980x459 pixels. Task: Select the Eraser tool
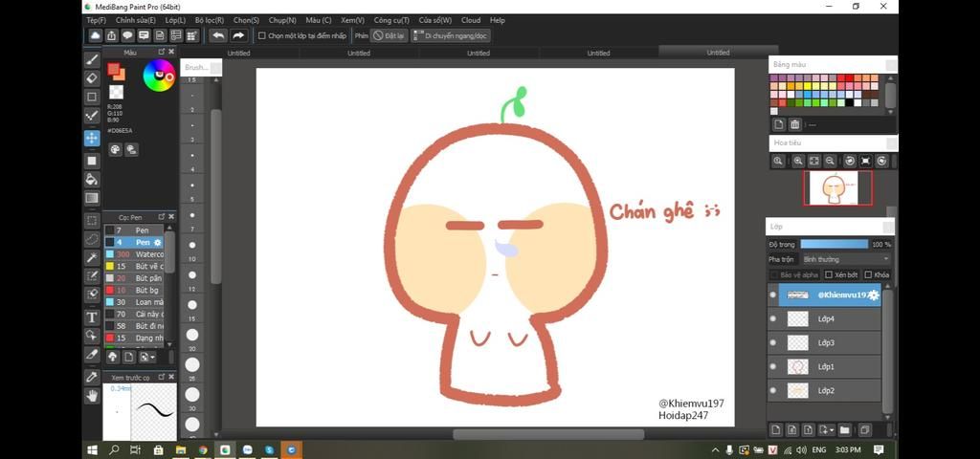[92, 78]
